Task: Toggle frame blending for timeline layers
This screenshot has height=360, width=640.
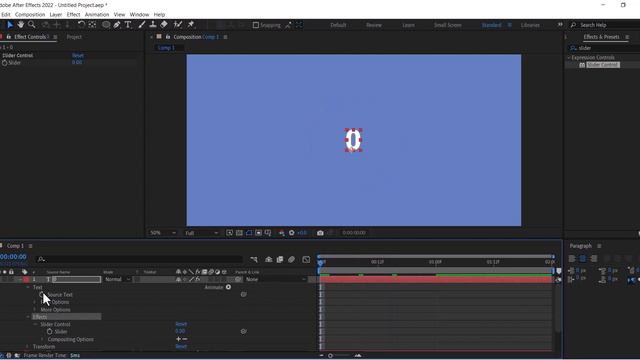Action: [280, 260]
